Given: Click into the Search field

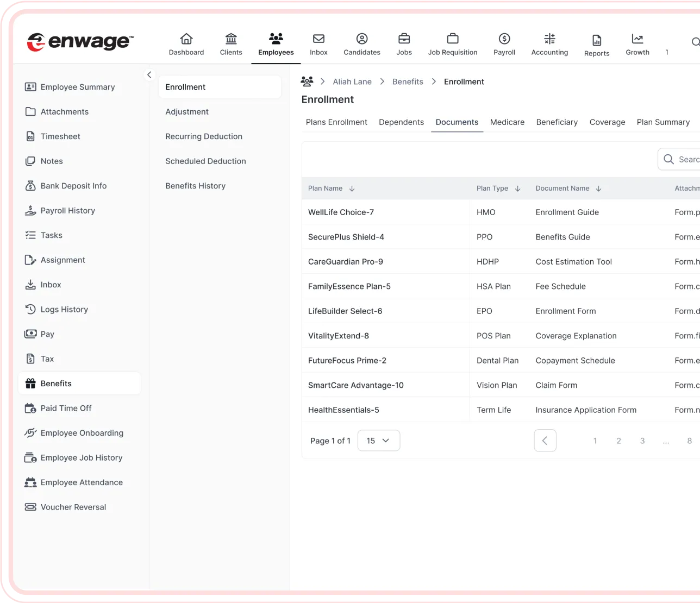Looking at the screenshot, I should pos(686,159).
